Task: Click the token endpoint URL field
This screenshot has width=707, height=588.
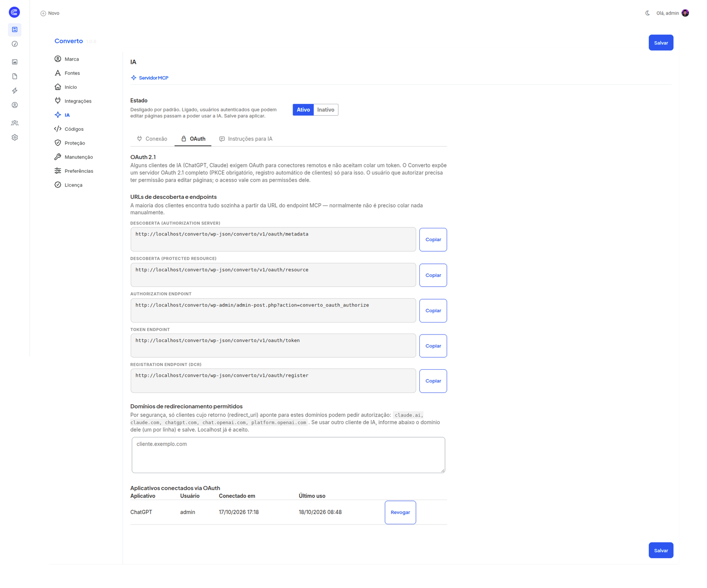Action: coord(273,346)
